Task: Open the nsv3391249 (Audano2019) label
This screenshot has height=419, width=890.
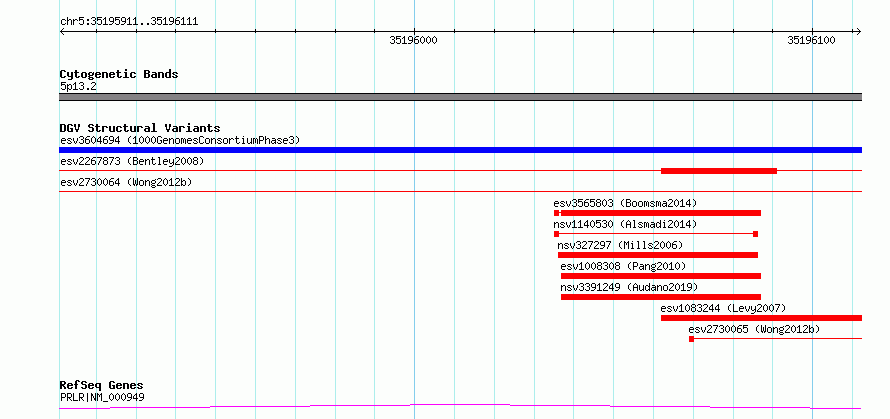Action: 629,287
